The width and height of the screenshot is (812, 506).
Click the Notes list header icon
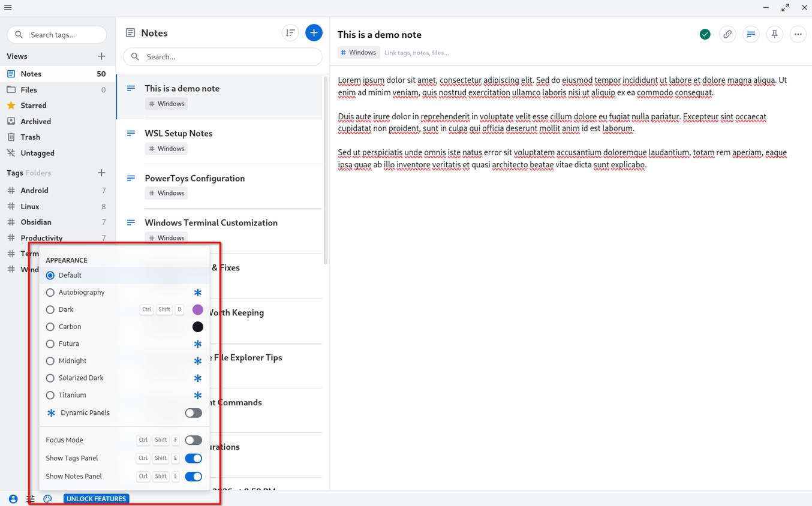(130, 33)
